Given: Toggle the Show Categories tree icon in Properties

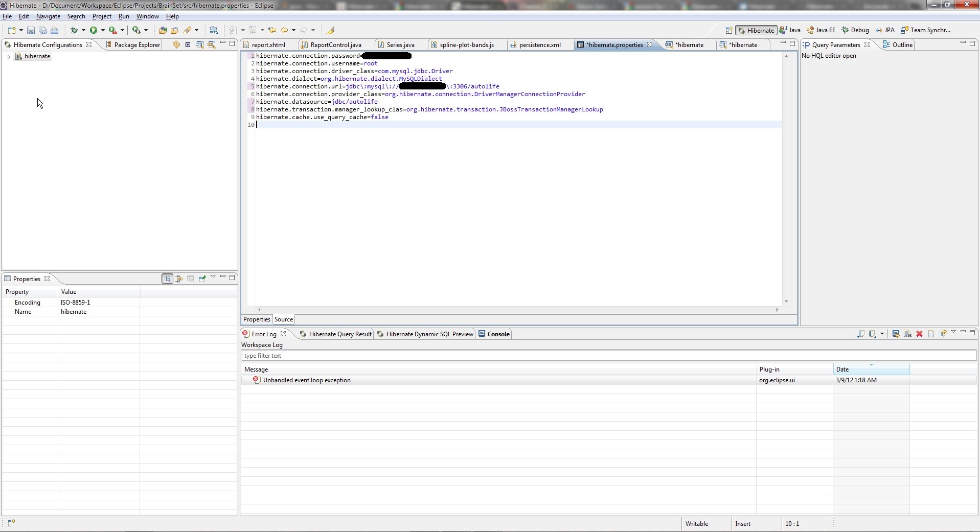Looking at the screenshot, I should pyautogui.click(x=168, y=279).
